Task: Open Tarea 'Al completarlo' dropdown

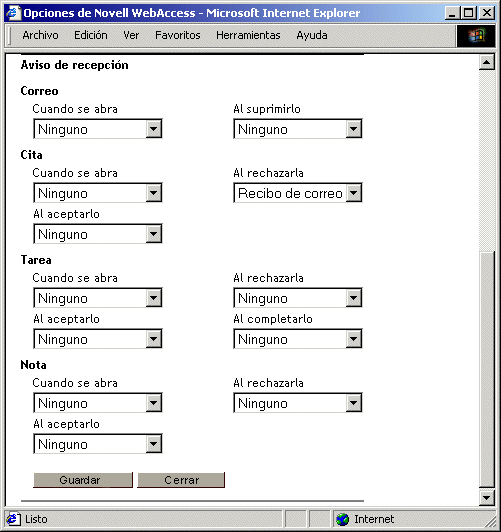Action: [298, 339]
